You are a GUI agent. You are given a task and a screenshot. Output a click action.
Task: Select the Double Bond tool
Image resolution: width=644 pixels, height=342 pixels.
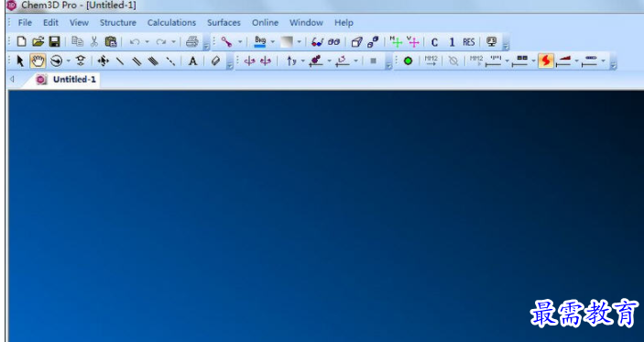136,61
